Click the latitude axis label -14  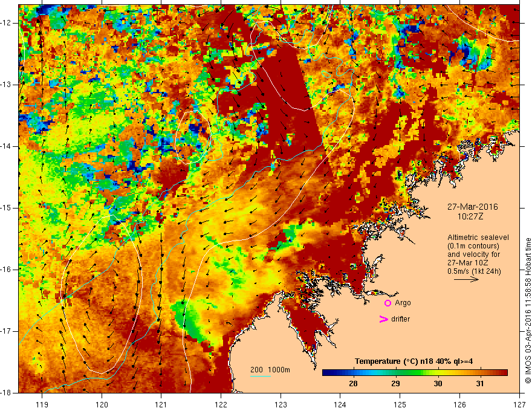point(6,146)
